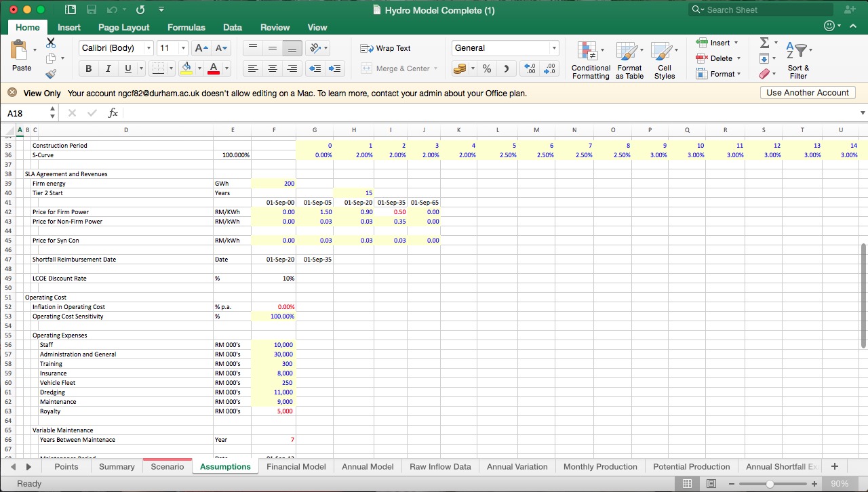
Task: Click the Use Another Account button
Action: tap(807, 92)
